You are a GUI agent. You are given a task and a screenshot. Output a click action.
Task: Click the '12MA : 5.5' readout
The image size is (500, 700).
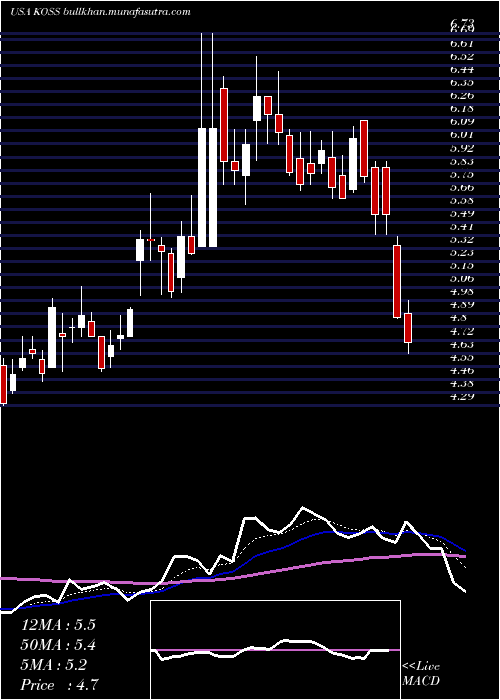point(58,625)
